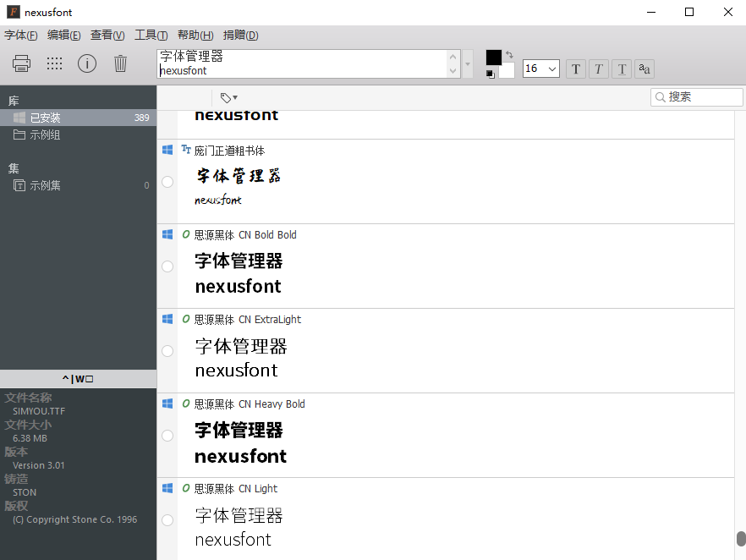Open the 工具(T) menu
Viewport: 746px width, 560px height.
[151, 35]
